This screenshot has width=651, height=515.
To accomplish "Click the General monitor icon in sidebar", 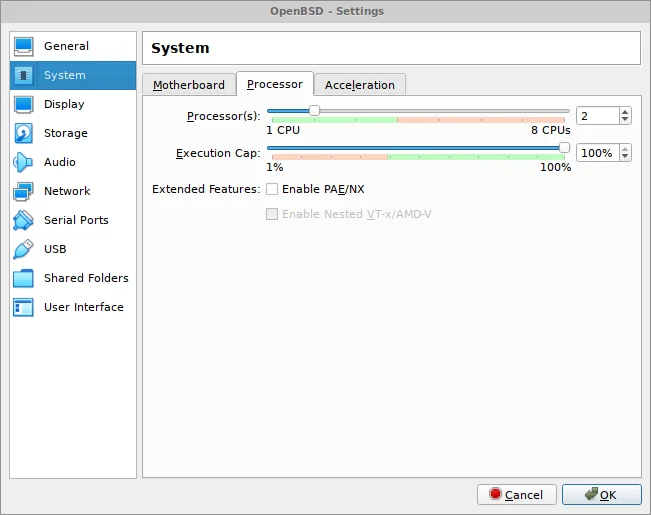I will 24,47.
